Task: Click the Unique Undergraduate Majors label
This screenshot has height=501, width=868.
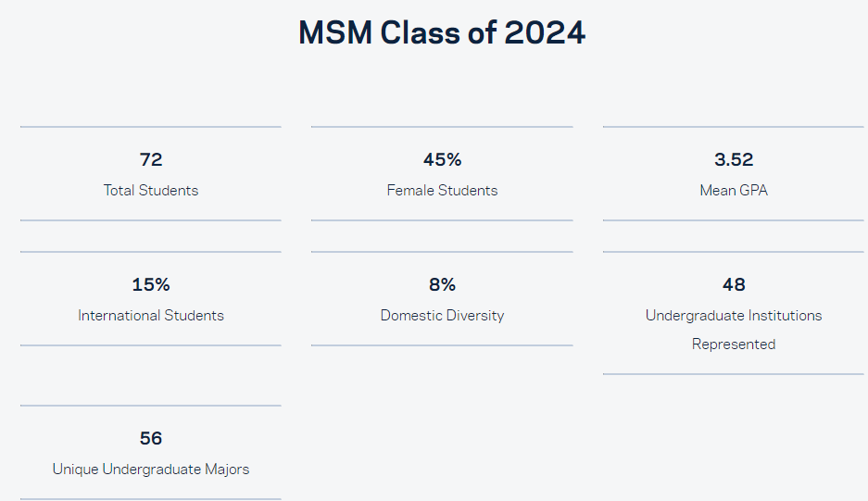Action: pos(151,470)
